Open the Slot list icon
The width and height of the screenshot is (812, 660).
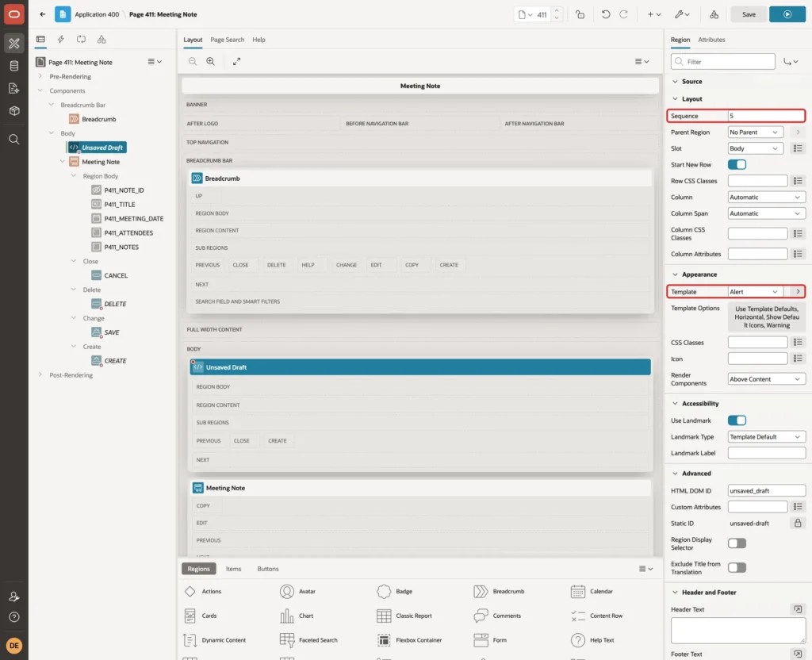click(798, 148)
